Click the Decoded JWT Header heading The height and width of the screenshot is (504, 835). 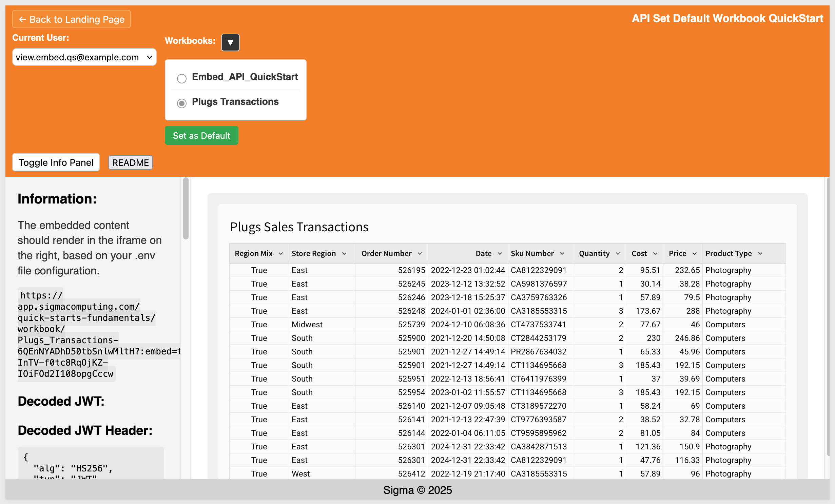pos(85,430)
